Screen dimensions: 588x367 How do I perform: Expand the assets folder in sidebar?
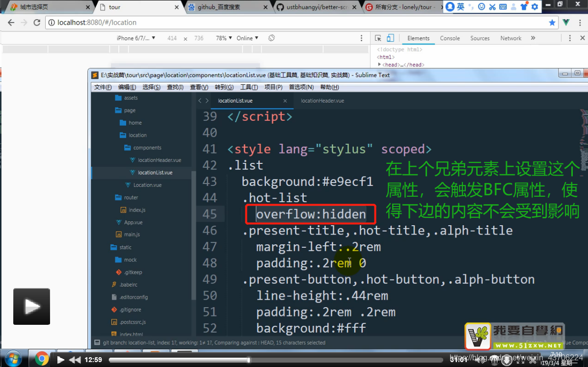tap(126, 98)
